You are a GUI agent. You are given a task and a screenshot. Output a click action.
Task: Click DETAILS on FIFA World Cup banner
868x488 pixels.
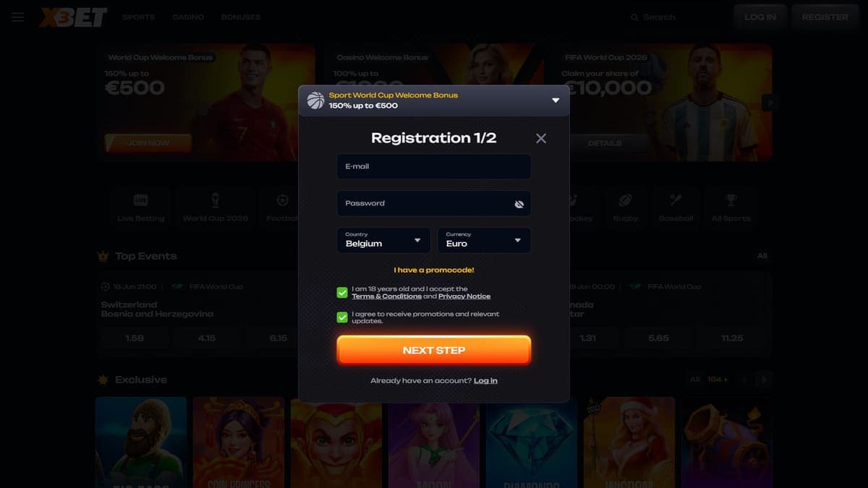click(x=605, y=143)
